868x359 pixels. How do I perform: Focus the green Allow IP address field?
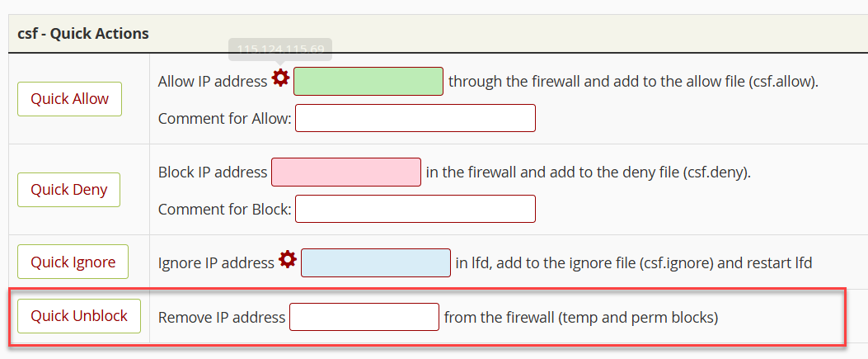[x=368, y=82]
